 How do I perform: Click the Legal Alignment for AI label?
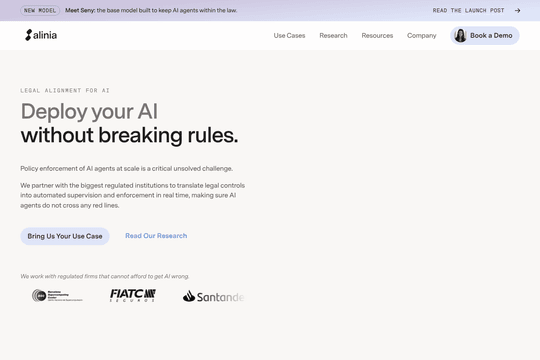(65, 91)
